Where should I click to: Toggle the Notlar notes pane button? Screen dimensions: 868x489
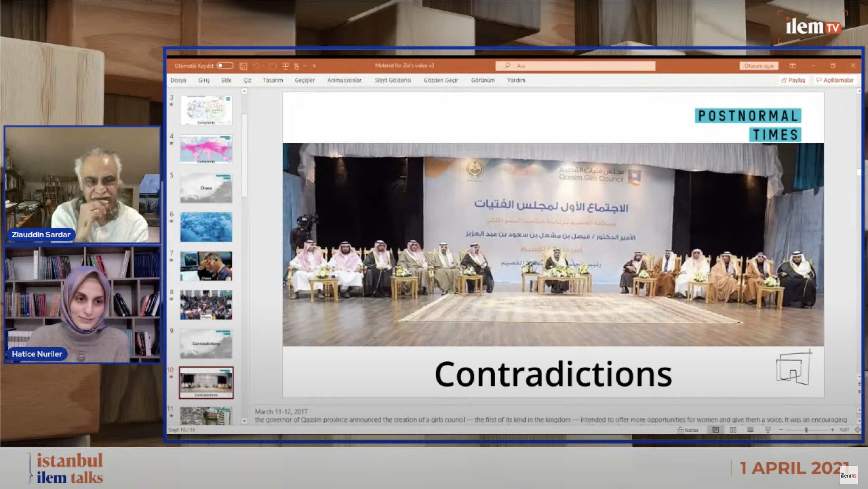coord(688,430)
